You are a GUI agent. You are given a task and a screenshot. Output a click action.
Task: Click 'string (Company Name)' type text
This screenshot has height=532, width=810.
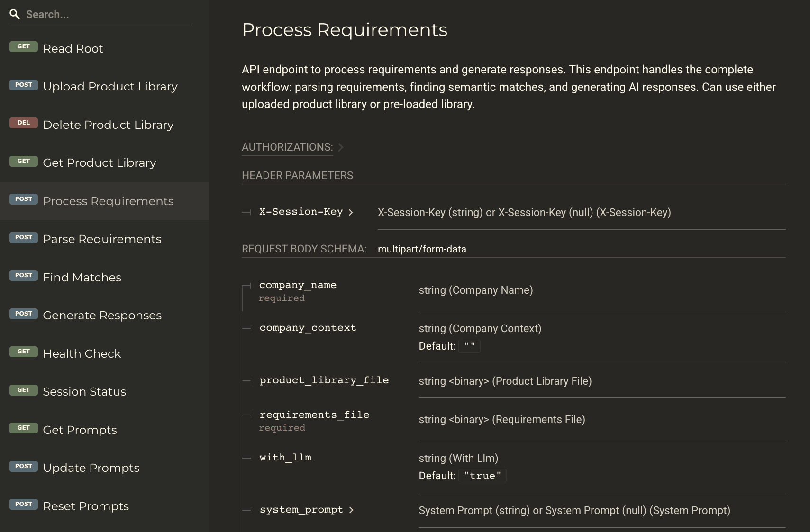(476, 290)
